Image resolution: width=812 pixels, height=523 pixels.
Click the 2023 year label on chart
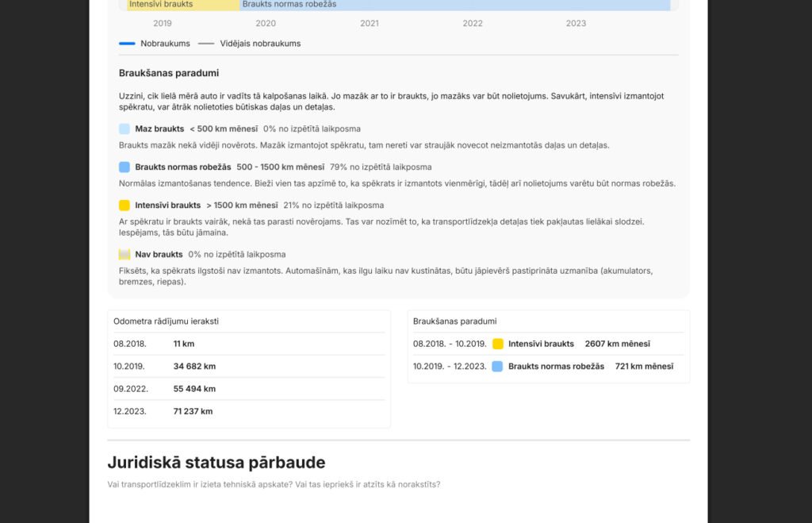[576, 24]
